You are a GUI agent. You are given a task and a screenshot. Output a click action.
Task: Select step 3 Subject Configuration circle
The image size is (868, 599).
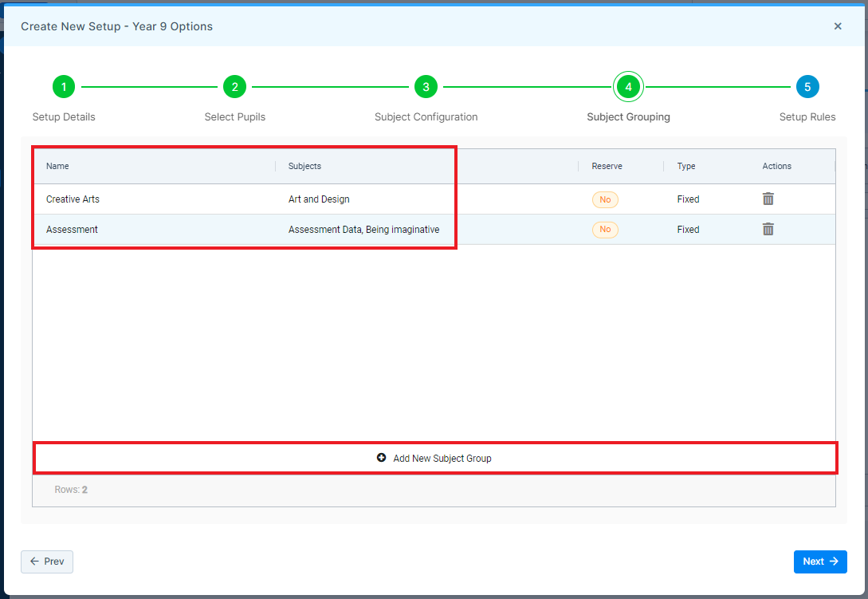click(x=426, y=86)
